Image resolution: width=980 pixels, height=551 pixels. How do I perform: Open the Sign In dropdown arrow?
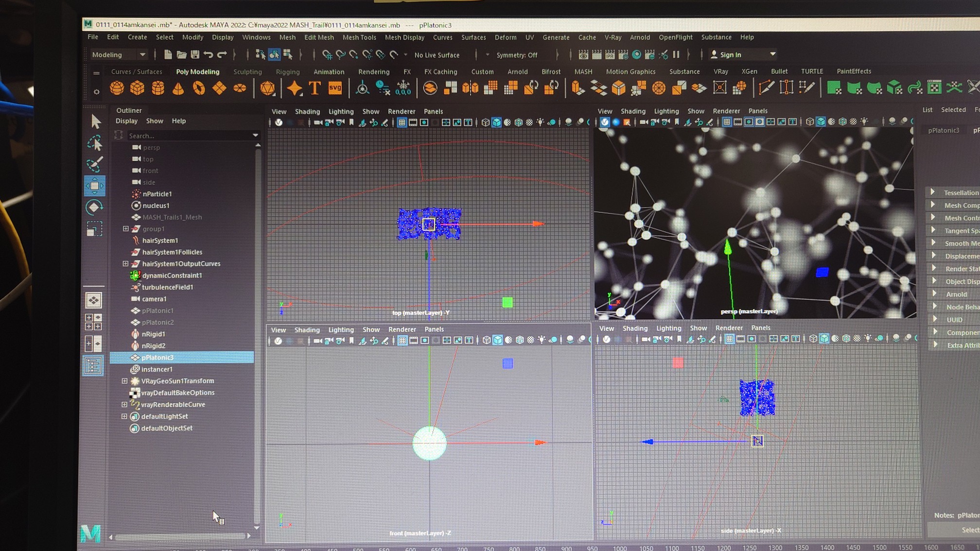pos(772,54)
